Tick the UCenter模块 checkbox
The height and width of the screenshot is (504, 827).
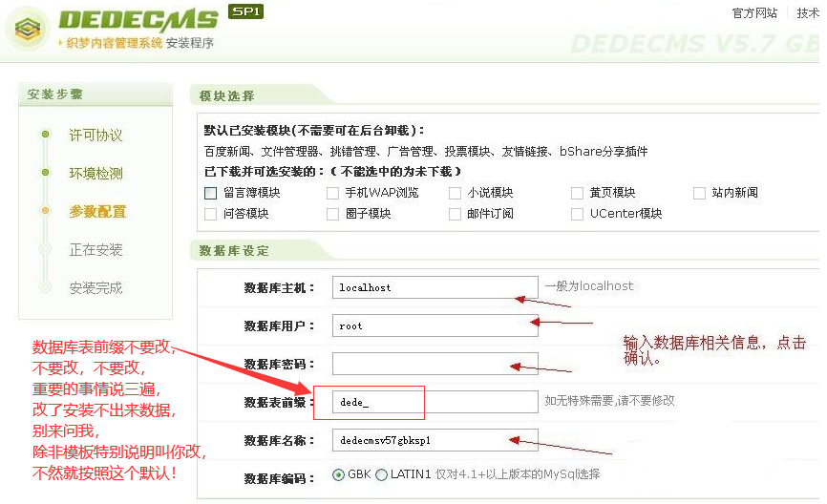point(578,214)
